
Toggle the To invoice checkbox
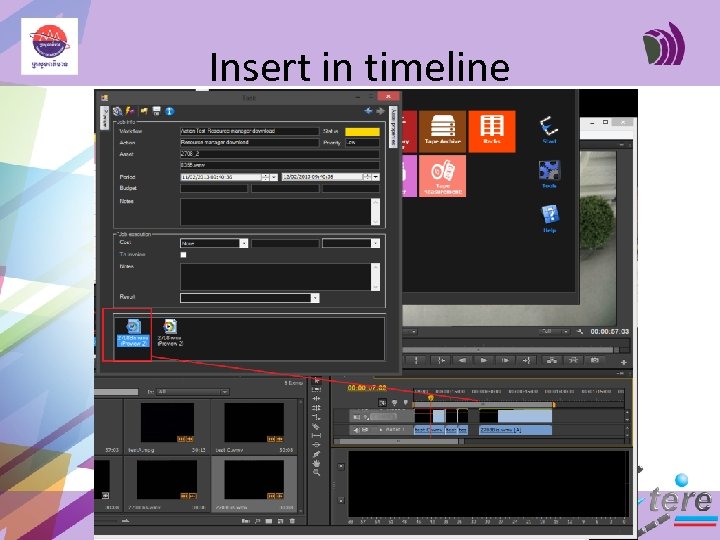(183, 255)
